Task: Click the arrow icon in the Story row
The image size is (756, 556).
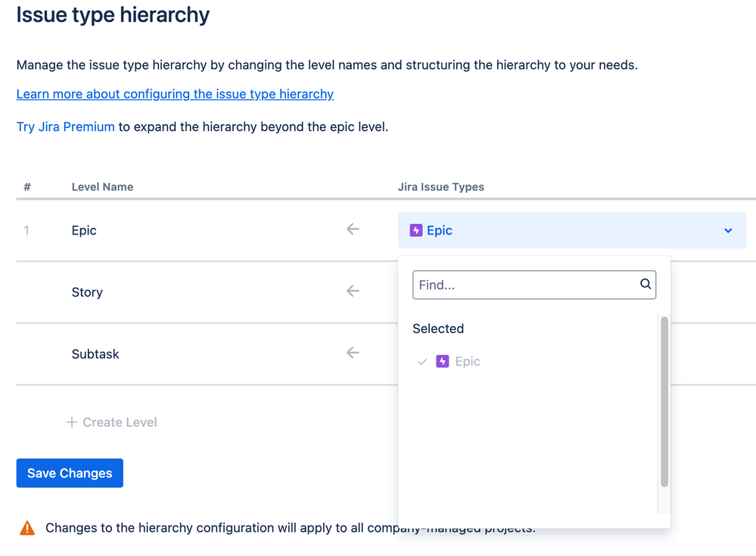Action: point(353,291)
